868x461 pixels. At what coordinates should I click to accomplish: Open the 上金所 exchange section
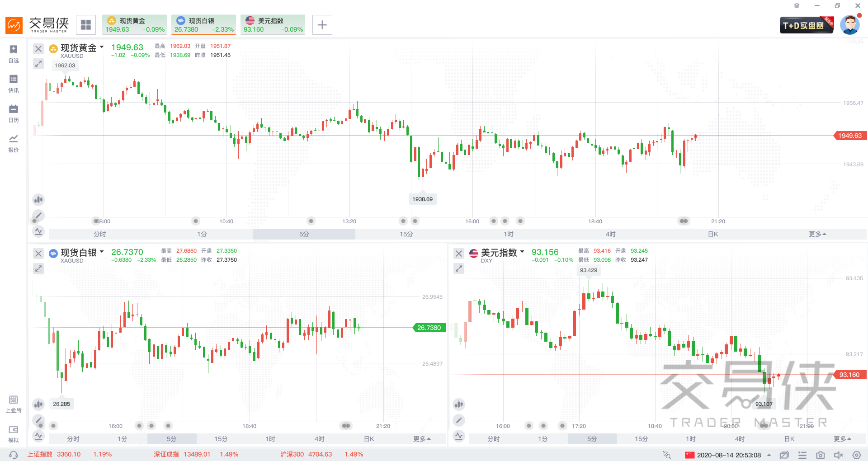[x=14, y=404]
